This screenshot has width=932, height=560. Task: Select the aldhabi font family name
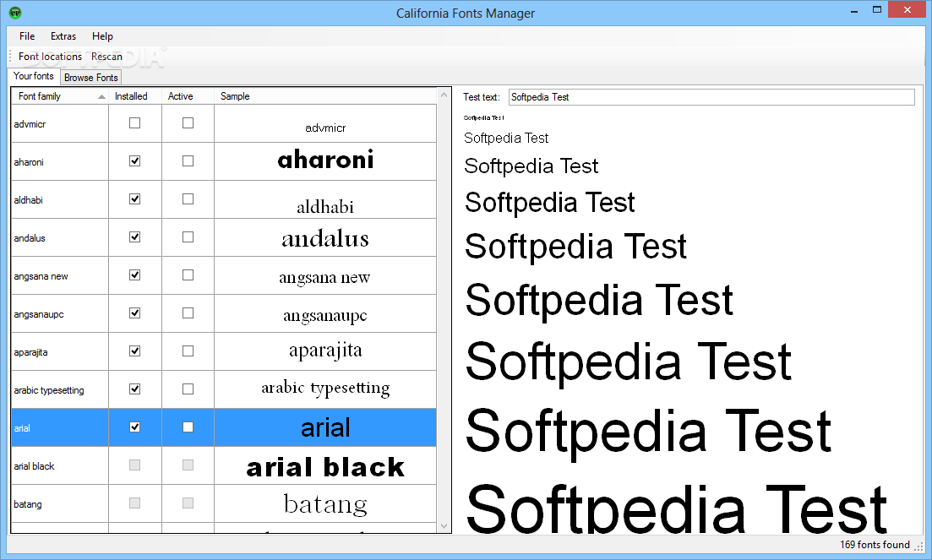[28, 200]
